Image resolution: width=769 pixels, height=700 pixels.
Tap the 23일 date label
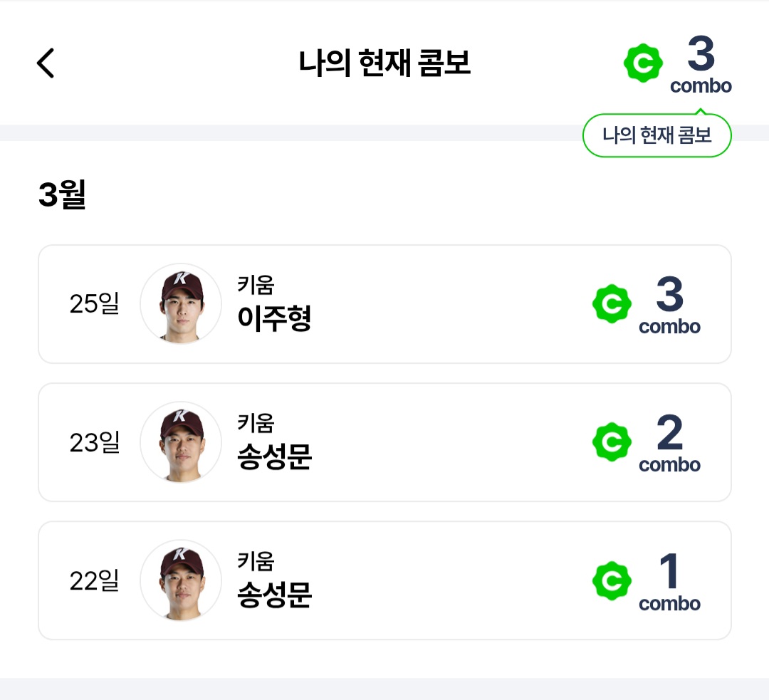coord(95,442)
